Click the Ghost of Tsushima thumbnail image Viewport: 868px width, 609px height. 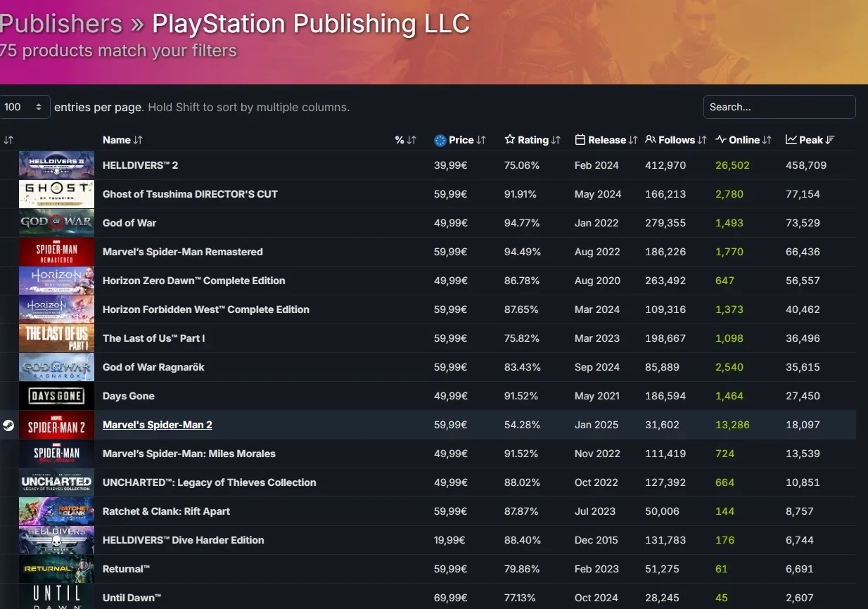[56, 194]
